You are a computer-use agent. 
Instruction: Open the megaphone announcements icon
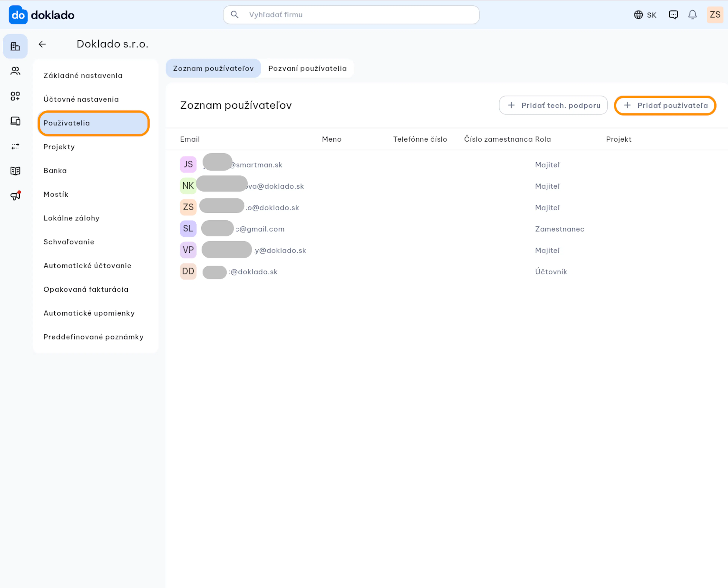point(15,196)
